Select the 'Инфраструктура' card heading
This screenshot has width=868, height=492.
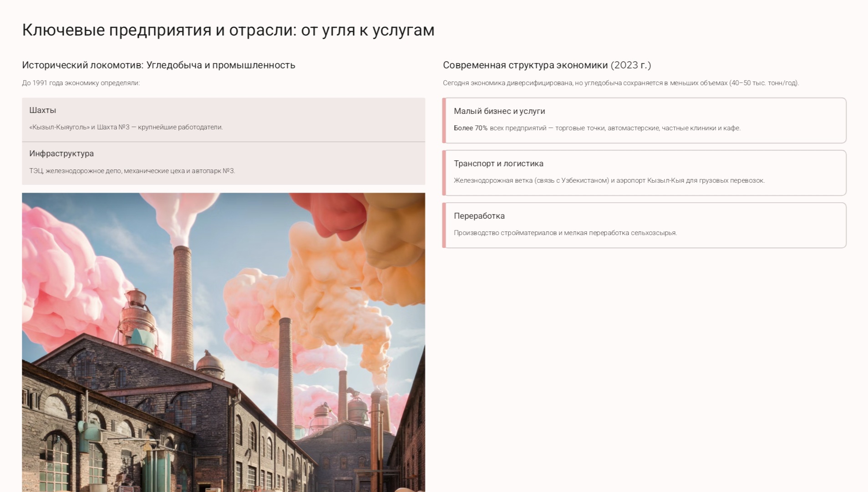[x=61, y=154]
